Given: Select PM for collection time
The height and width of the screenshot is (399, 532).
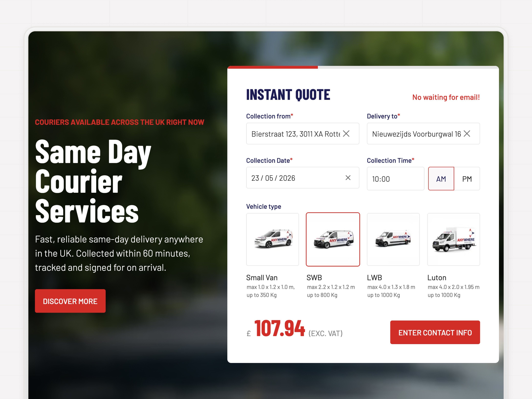Looking at the screenshot, I should coord(467,179).
